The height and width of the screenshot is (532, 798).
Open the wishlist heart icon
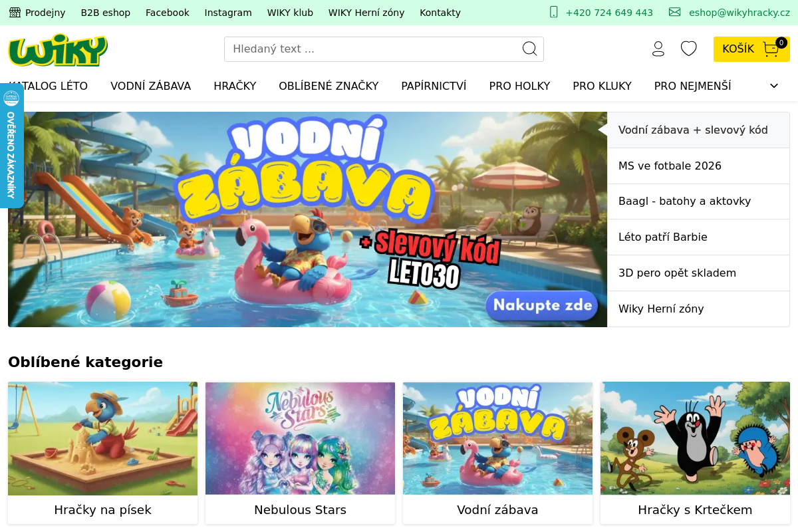[689, 49]
